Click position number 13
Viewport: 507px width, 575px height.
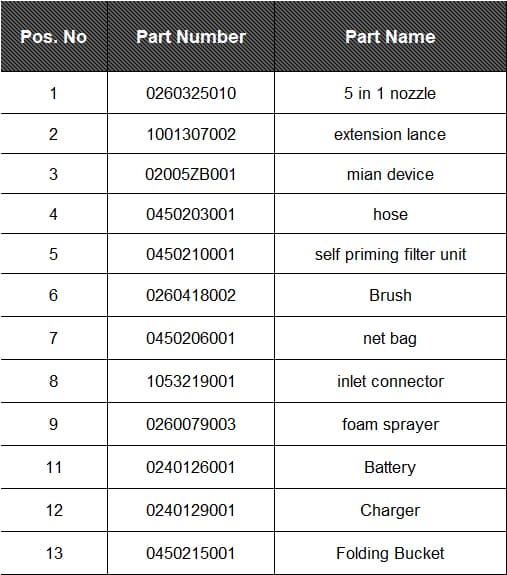[x=54, y=553]
